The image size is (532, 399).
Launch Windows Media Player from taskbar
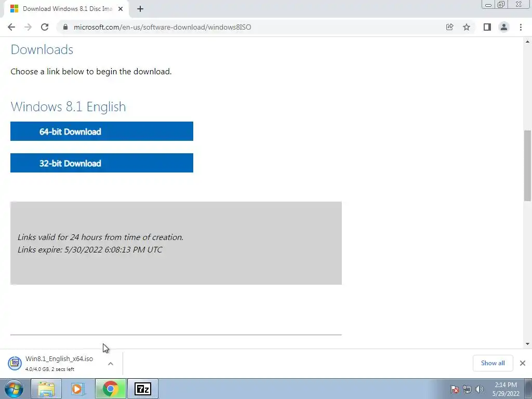coord(78,389)
